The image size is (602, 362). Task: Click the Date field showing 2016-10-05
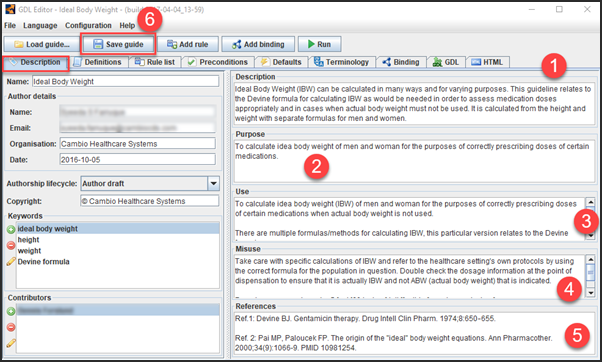click(x=137, y=159)
